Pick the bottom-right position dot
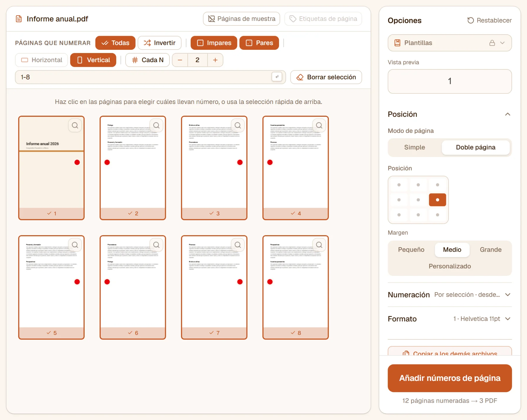Screen dimensions: 527x420 pyautogui.click(x=437, y=215)
